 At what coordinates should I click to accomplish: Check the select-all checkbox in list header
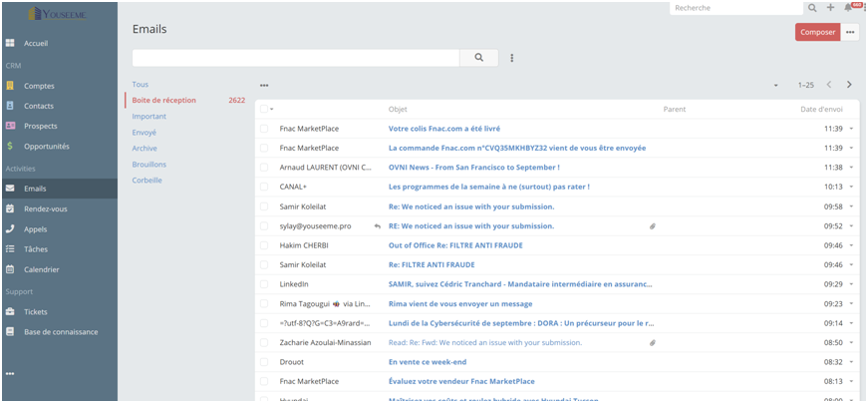pyautogui.click(x=264, y=109)
